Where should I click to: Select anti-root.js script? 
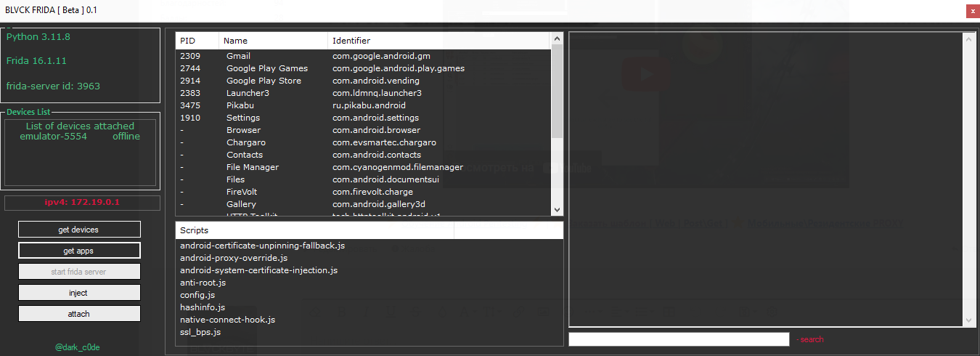(203, 283)
